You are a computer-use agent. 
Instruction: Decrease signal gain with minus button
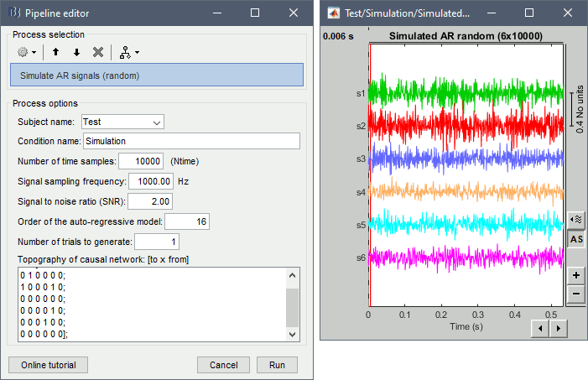coord(575,294)
